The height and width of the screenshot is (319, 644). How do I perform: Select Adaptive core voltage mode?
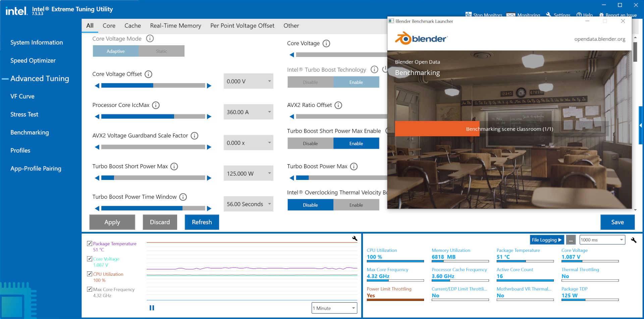pos(115,51)
